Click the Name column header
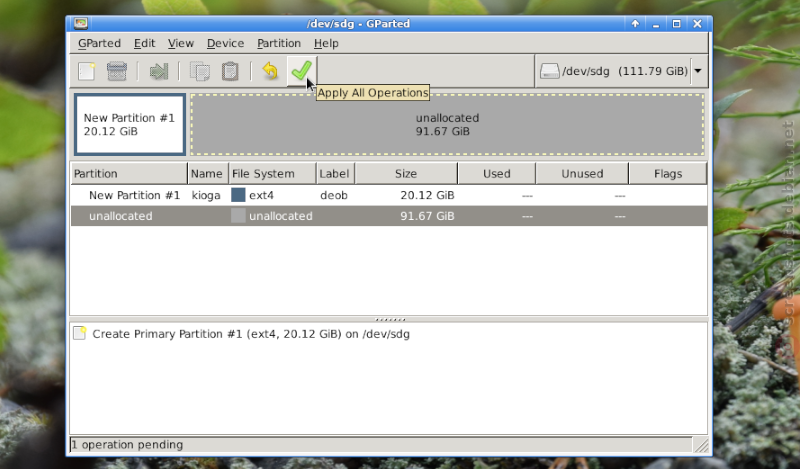 pos(208,174)
